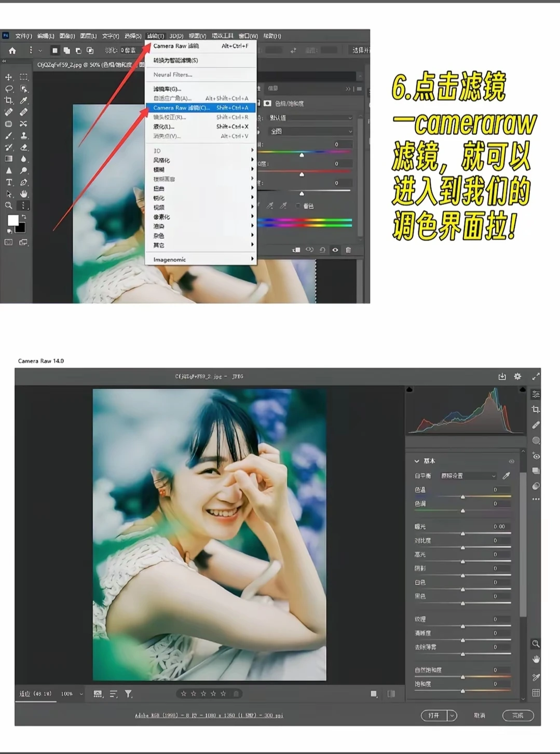Click the Photoshop Home icon

click(12, 50)
